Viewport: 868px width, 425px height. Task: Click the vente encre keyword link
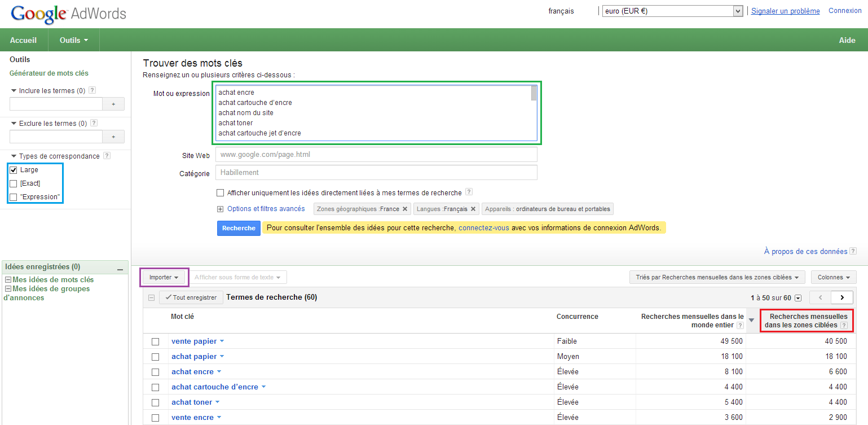[192, 418]
